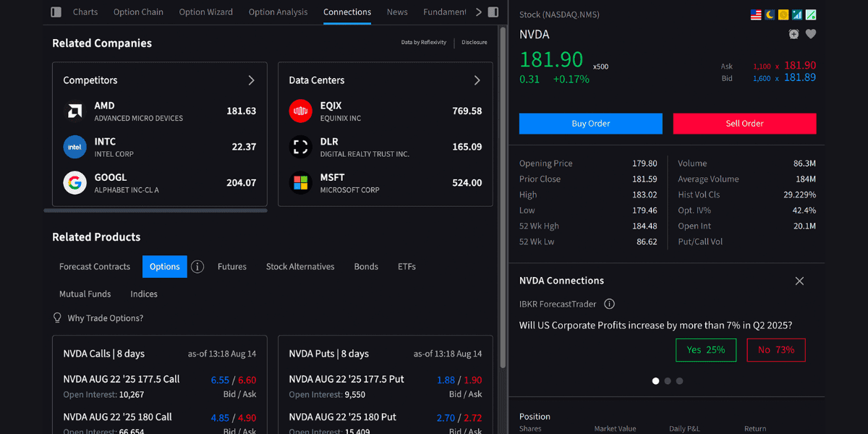868x434 pixels.
Task: Open the partially visible Fundamentals tab
Action: pyautogui.click(x=445, y=12)
